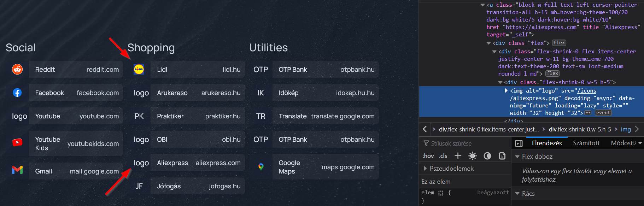The height and width of the screenshot is (206, 644).
Task: Click the add new rule plus icon
Action: click(x=458, y=155)
